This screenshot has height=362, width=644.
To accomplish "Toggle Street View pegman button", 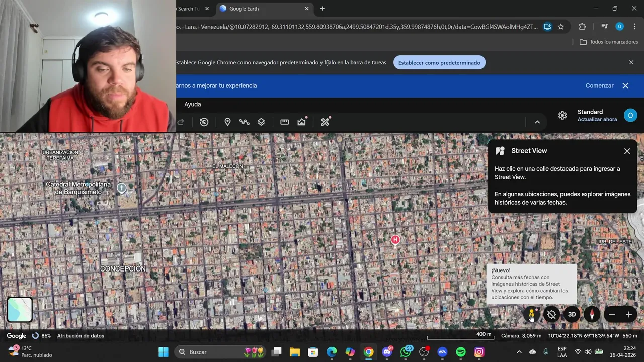I will [531, 314].
